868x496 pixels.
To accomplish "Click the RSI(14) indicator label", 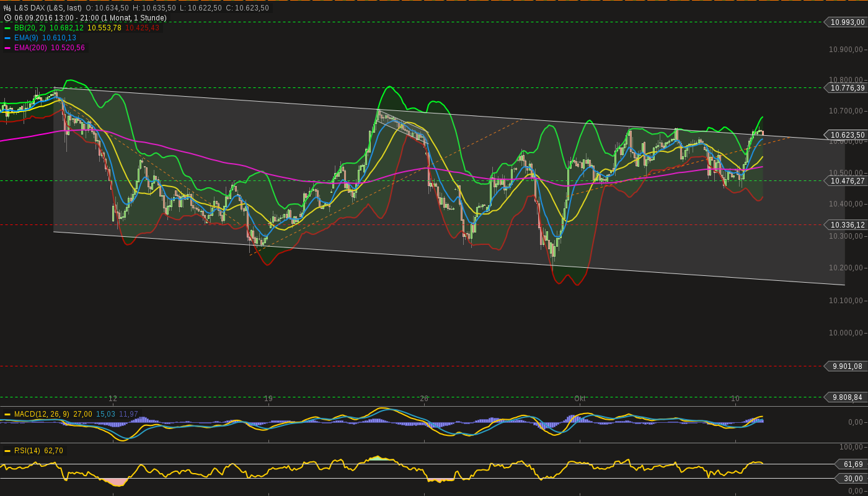I will pyautogui.click(x=27, y=451).
